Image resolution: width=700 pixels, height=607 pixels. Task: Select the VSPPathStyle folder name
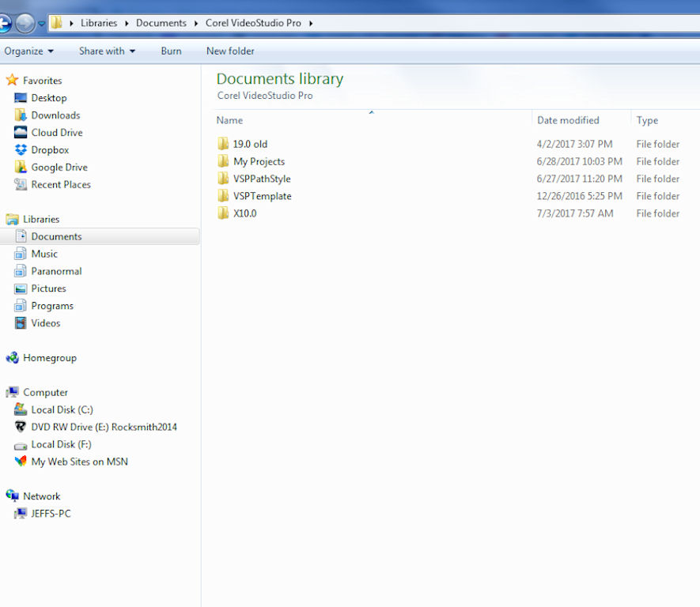262,179
